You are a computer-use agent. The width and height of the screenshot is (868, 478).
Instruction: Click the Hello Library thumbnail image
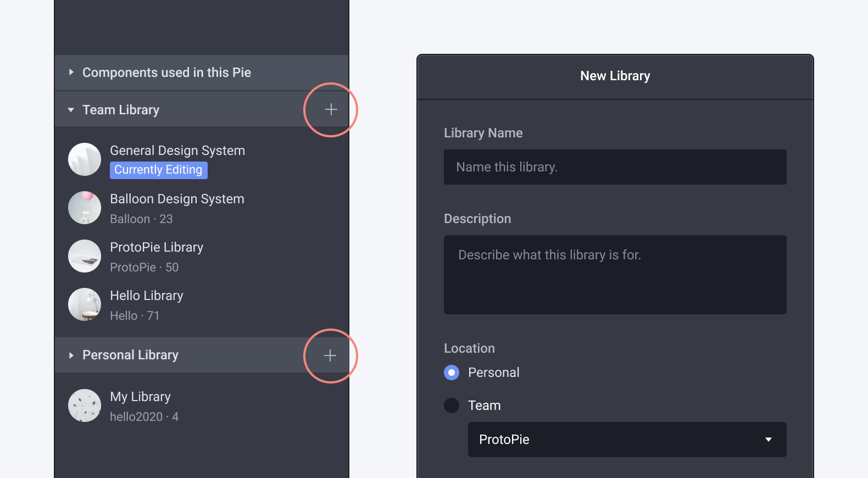pyautogui.click(x=84, y=304)
